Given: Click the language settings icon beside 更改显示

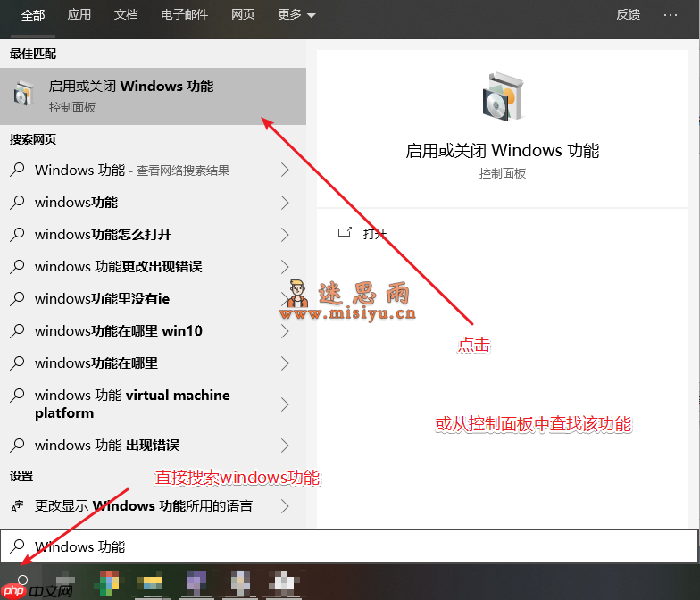Looking at the screenshot, I should coord(17,506).
